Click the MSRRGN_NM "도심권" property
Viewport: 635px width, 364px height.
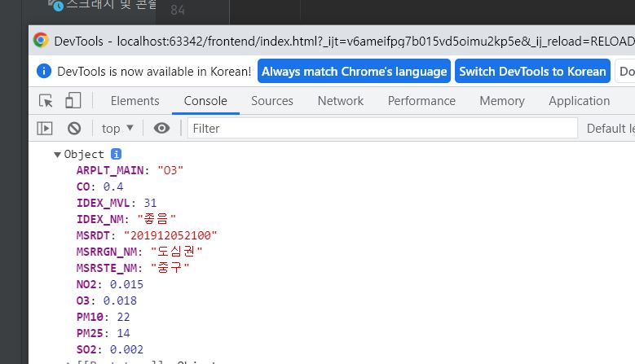tap(139, 252)
